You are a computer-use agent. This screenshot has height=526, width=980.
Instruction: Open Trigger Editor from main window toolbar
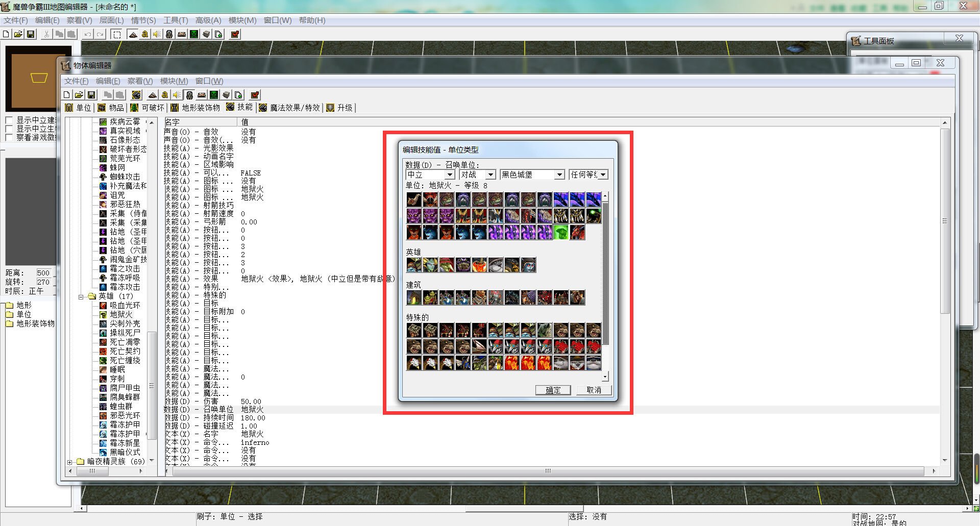point(144,34)
